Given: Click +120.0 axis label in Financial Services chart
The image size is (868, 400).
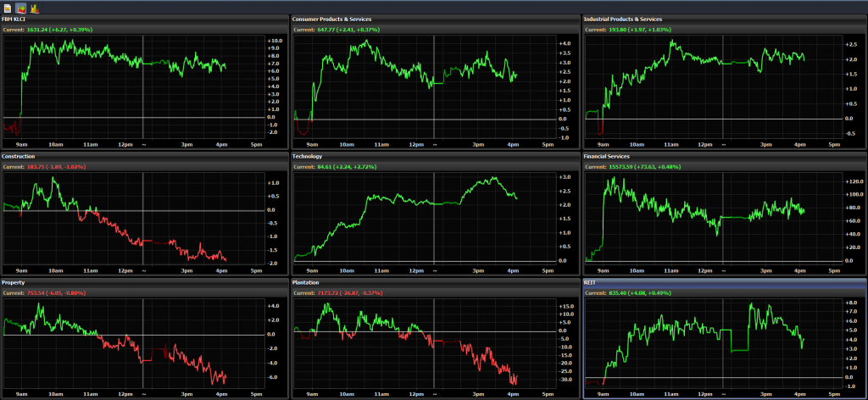Looking at the screenshot, I should pyautogui.click(x=856, y=181).
